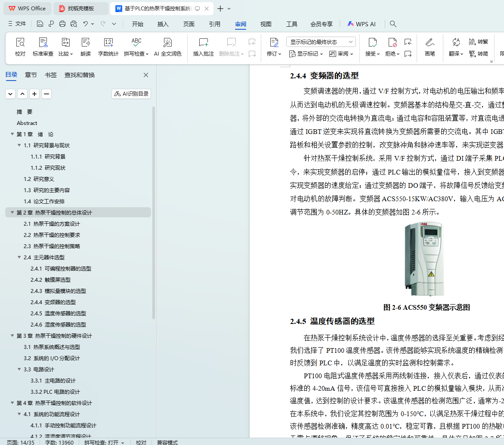Switch to the 视图 ribbon tab
Screen dimensions: 504x445
click(x=266, y=24)
